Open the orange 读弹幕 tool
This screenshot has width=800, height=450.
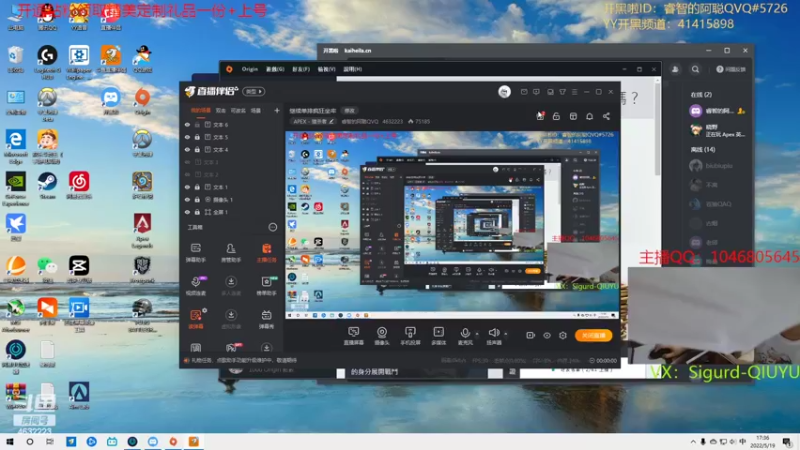(195, 319)
